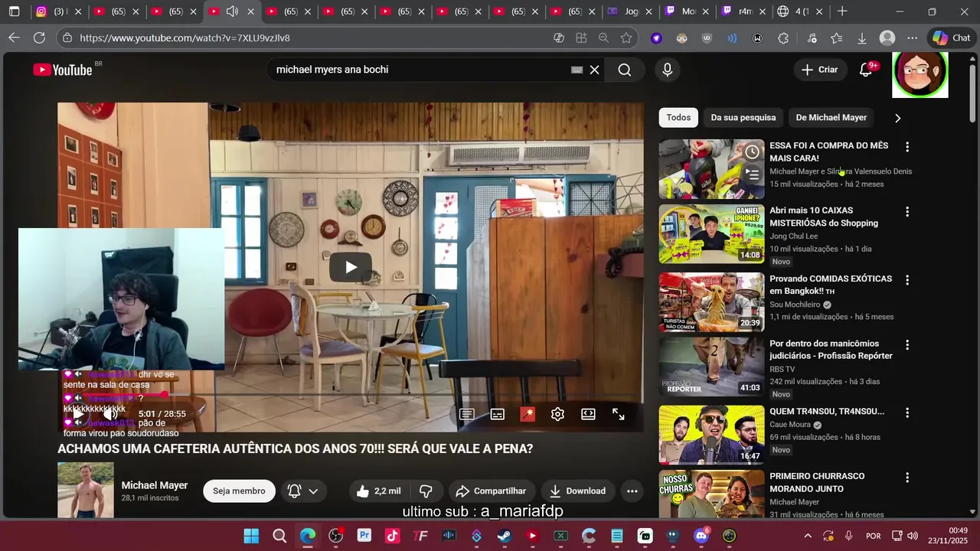Share the video via Compartilhar
The width and height of the screenshot is (980, 551).
(x=492, y=491)
